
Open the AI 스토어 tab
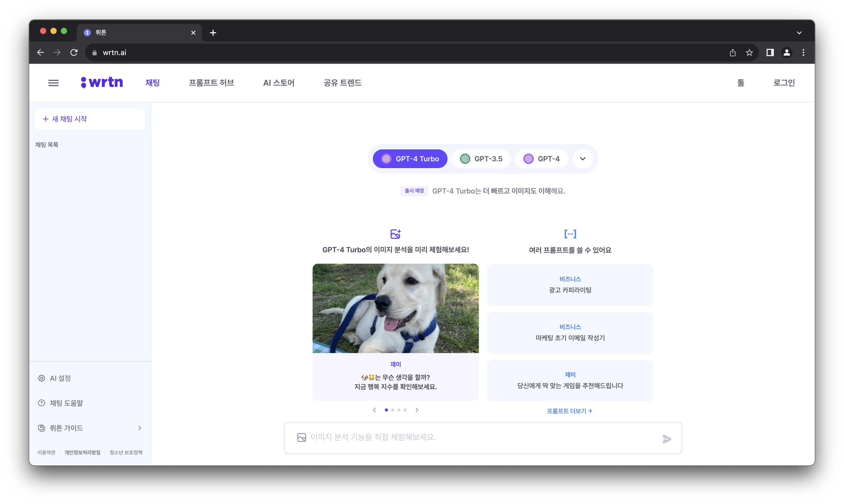279,83
